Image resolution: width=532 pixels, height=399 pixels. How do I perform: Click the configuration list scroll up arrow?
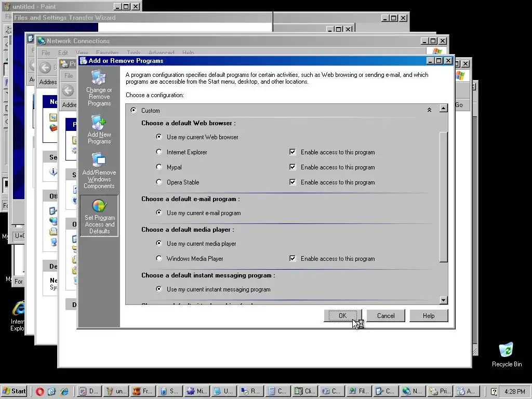tap(444, 108)
